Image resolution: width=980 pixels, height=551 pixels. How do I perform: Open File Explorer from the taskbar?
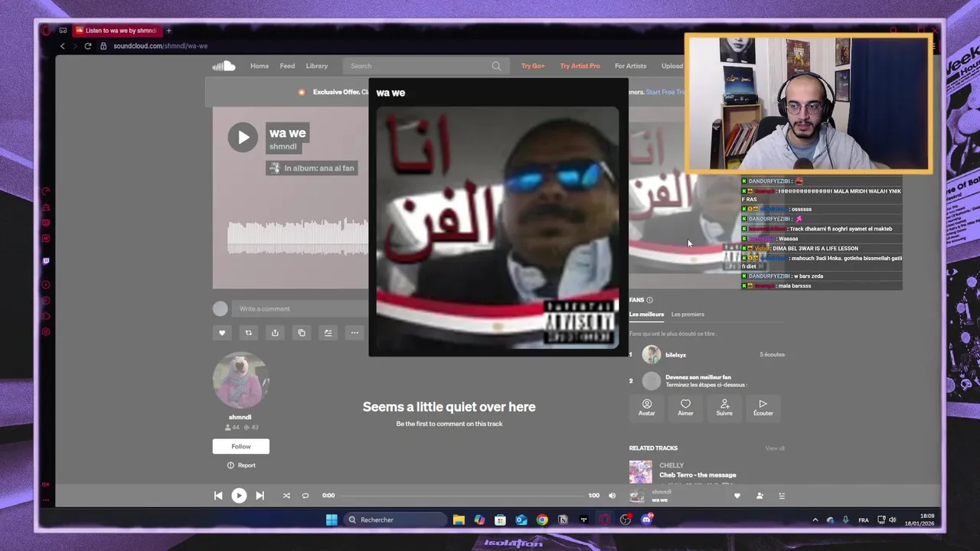(x=459, y=520)
